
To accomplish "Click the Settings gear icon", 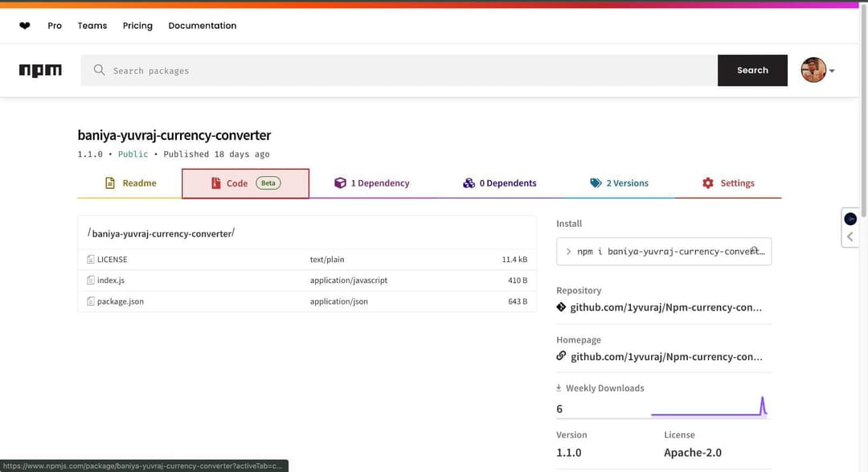I will [x=708, y=183].
